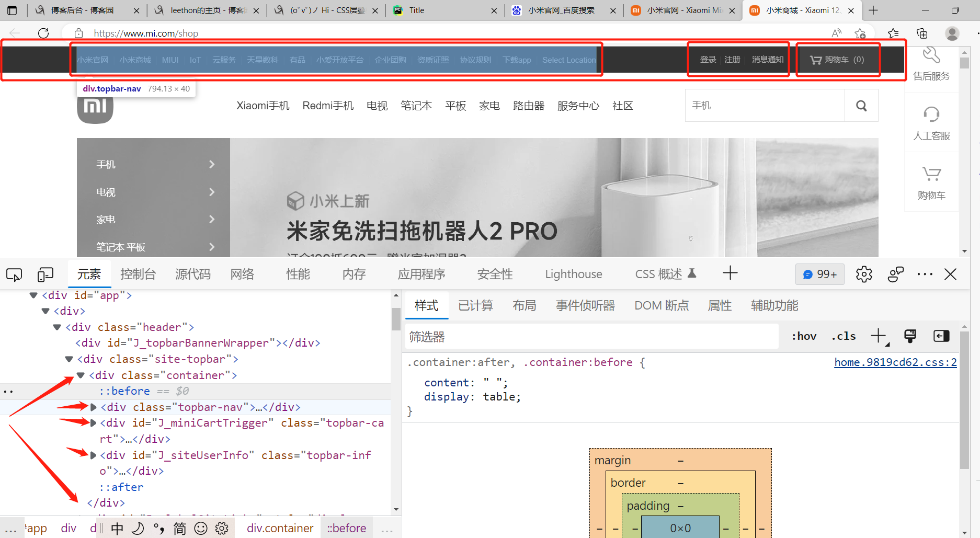Open the browser favorites list

tap(893, 33)
